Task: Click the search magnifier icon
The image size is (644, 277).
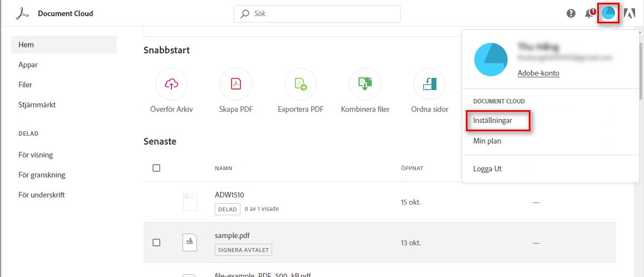Action: pyautogui.click(x=245, y=14)
